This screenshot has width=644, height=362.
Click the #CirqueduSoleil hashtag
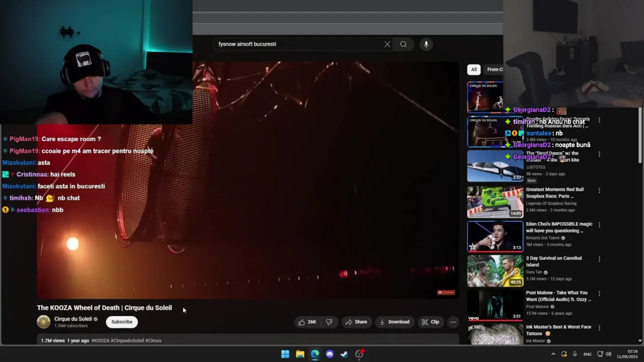pyautogui.click(x=127, y=340)
